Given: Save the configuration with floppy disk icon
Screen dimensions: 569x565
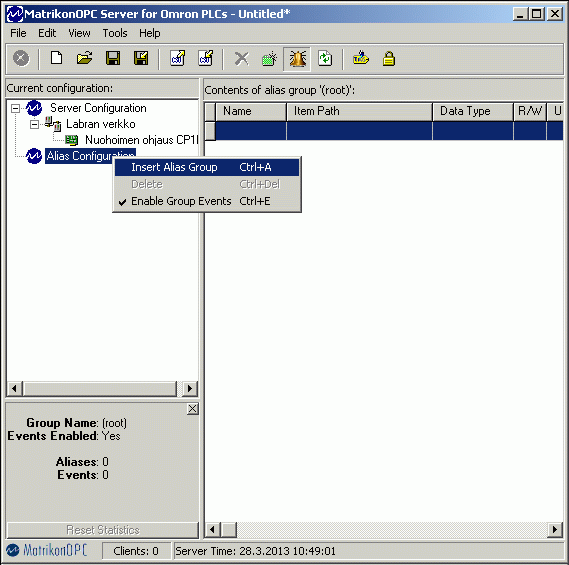Looking at the screenshot, I should coord(113,58).
